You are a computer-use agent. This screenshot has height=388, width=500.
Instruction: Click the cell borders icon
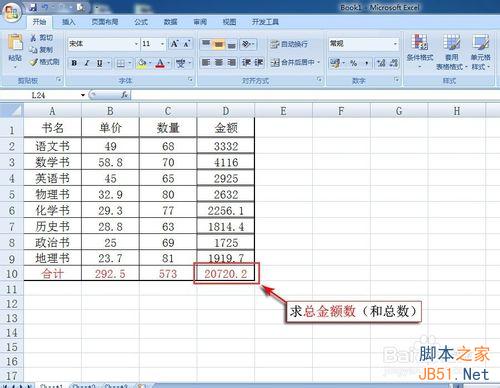120,63
